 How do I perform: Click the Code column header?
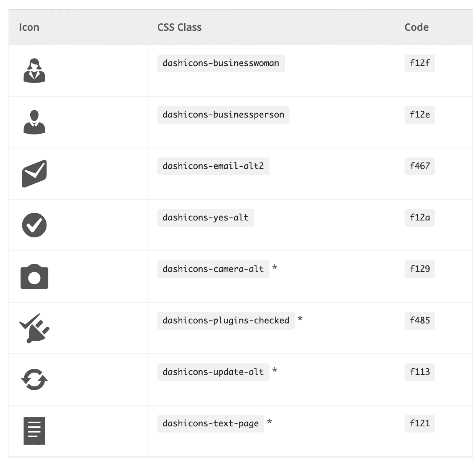click(416, 27)
